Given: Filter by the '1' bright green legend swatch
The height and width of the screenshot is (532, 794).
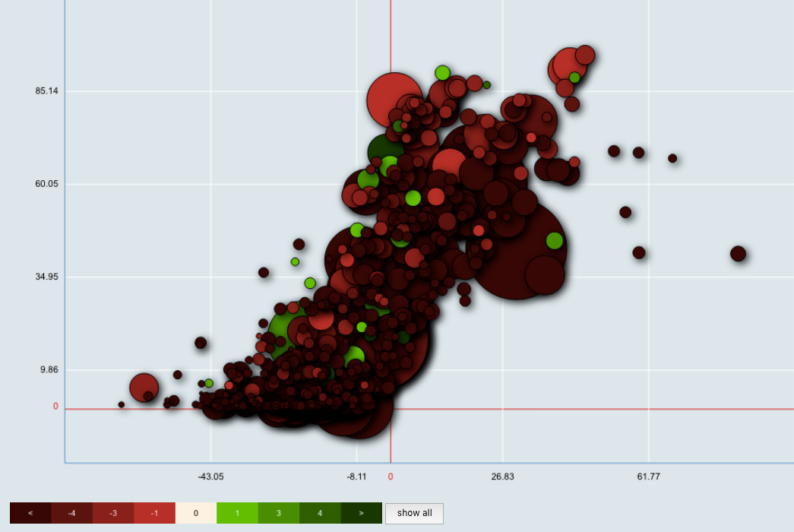Looking at the screenshot, I should click(237, 513).
